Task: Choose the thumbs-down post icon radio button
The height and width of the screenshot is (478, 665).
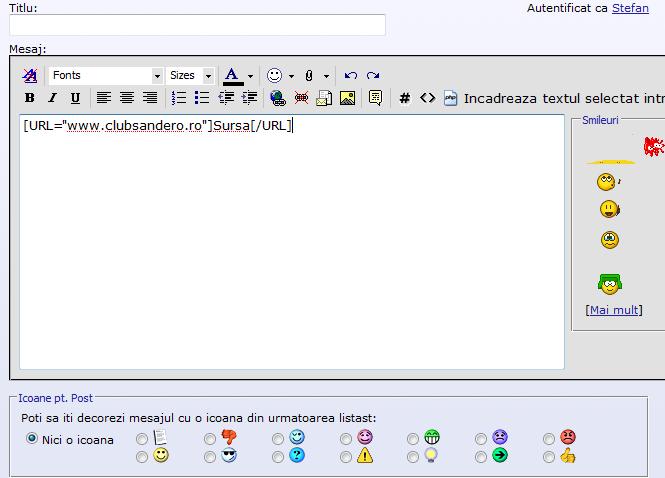Action: pyautogui.click(x=210, y=439)
